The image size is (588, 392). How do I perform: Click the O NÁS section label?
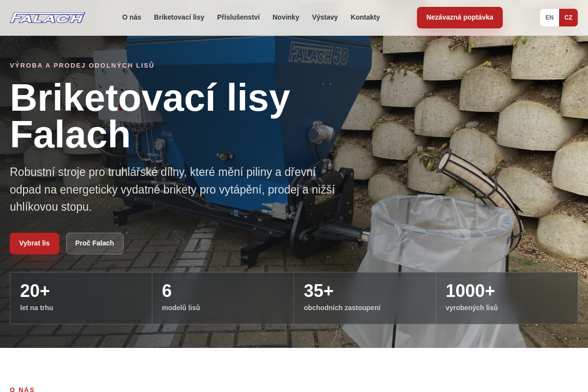point(22,390)
